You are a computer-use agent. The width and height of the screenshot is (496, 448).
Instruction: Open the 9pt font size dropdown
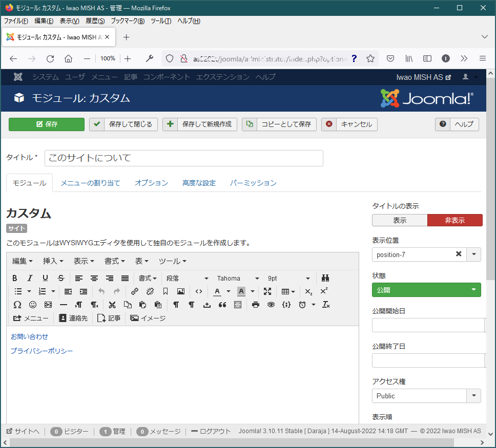288,278
